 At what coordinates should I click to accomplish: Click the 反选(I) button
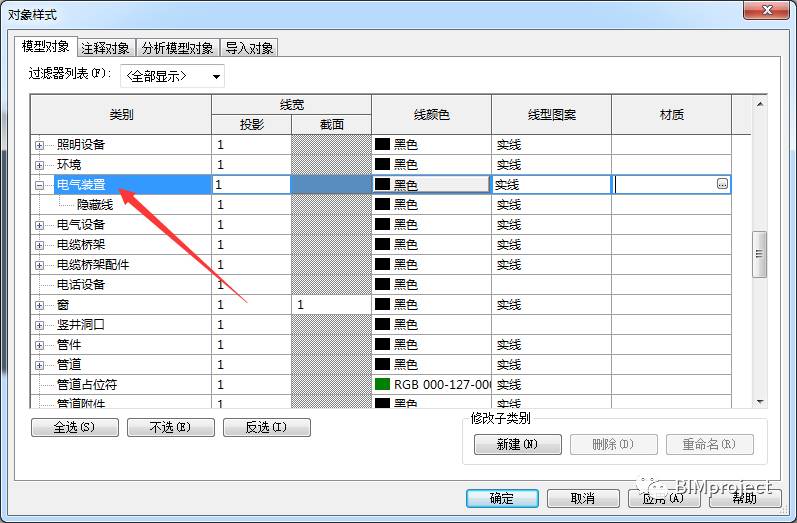click(x=267, y=427)
